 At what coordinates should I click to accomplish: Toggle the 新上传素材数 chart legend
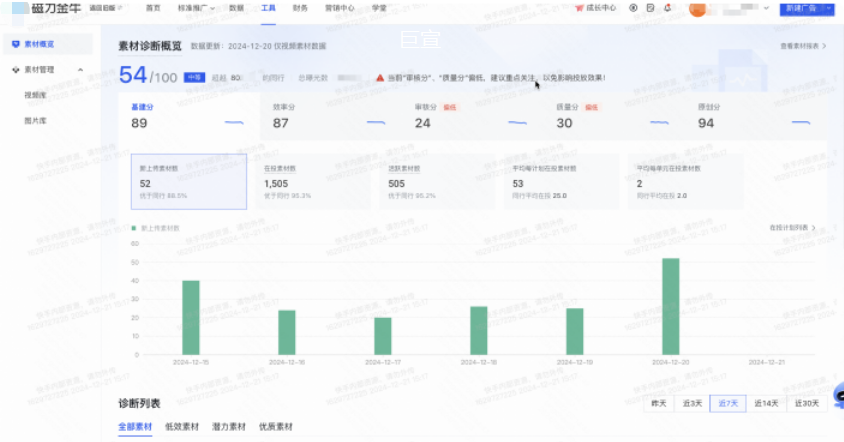[156, 228]
